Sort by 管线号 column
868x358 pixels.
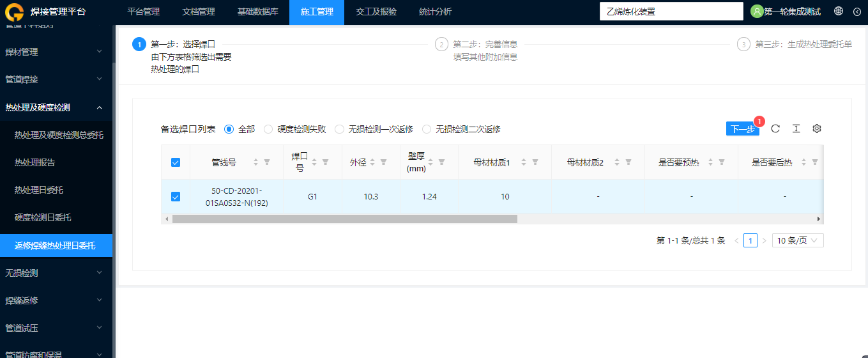coord(256,162)
